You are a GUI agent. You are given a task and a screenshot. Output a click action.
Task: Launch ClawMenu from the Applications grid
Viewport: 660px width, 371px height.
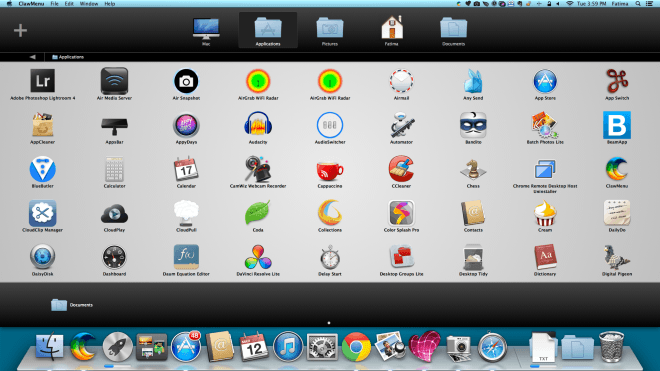(617, 169)
